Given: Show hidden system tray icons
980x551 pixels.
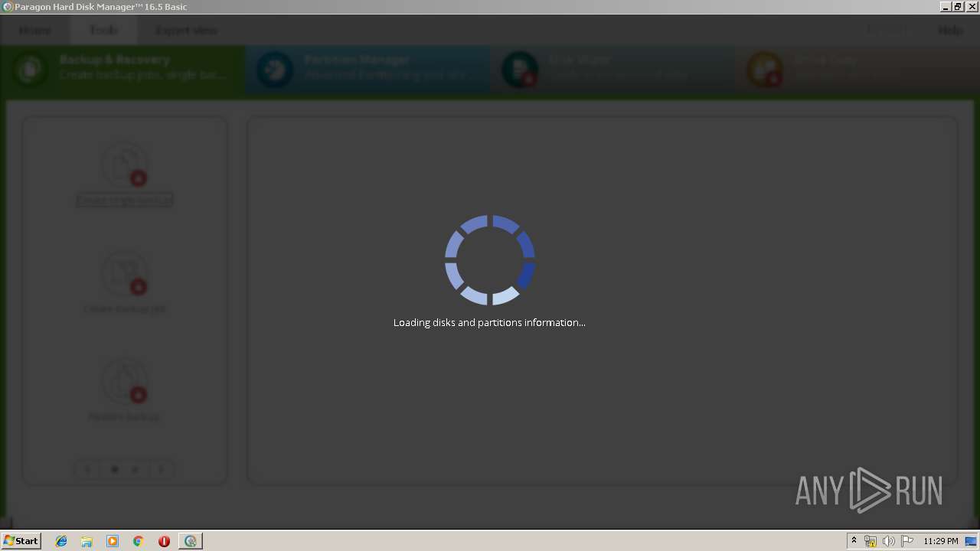Looking at the screenshot, I should pos(854,541).
